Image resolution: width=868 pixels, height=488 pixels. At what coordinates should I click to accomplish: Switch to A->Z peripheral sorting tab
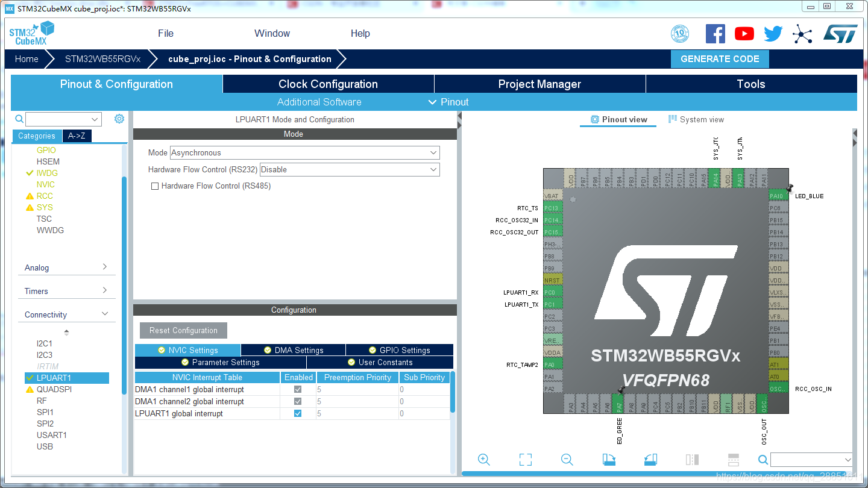coord(77,136)
